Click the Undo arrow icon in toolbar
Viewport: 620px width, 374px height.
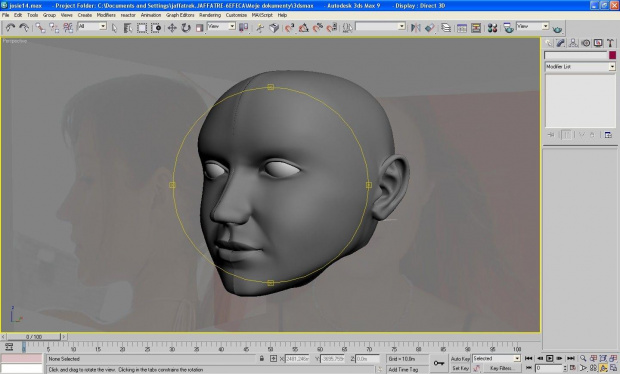[10, 28]
